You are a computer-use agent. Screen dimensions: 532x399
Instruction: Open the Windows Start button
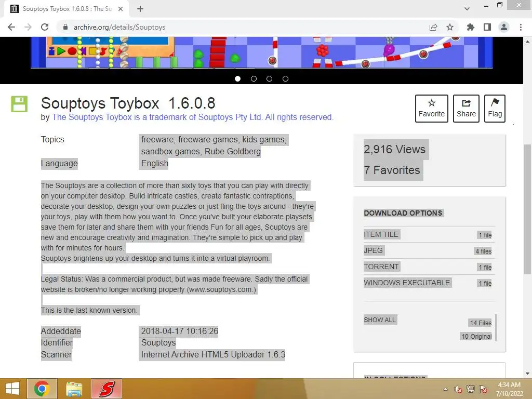click(12, 389)
